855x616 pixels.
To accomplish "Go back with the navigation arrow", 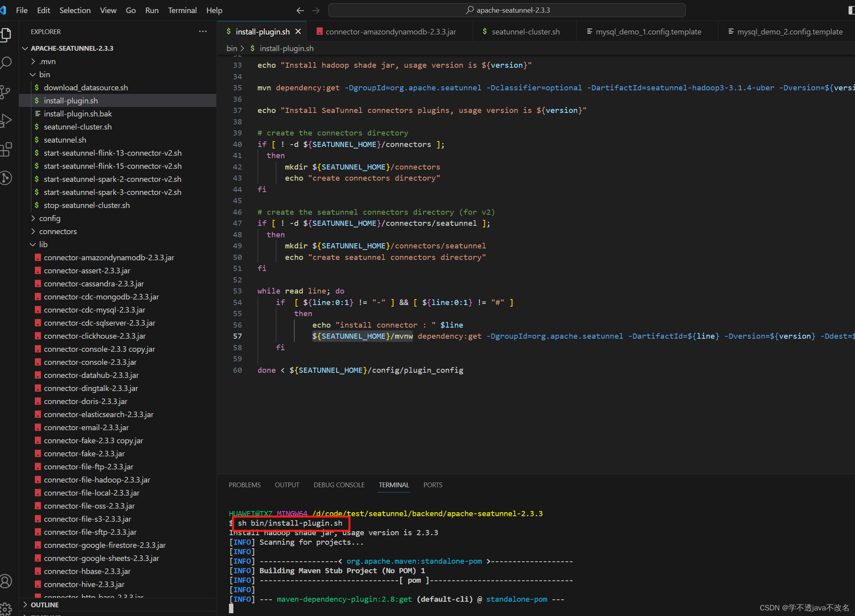I will point(300,10).
